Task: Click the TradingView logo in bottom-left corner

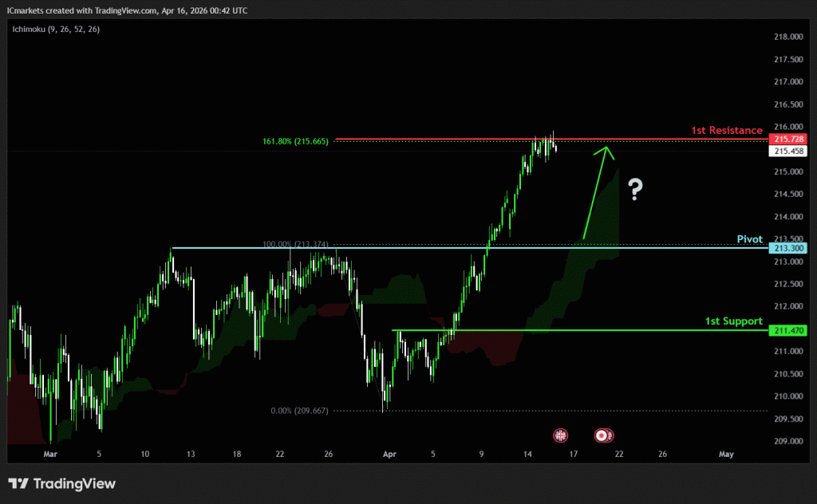Action: pyautogui.click(x=61, y=483)
